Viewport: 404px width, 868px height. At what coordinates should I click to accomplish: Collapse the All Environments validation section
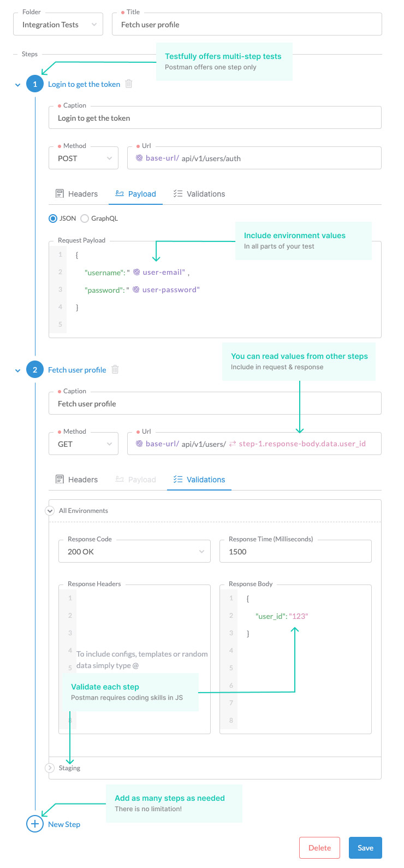click(x=50, y=511)
